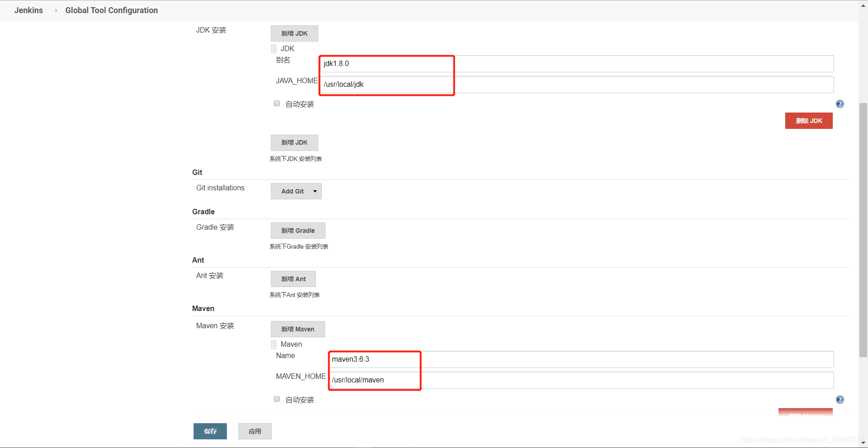Open help for the JDK auto-install option
Viewport: 868px width, 448px height.
[840, 104]
